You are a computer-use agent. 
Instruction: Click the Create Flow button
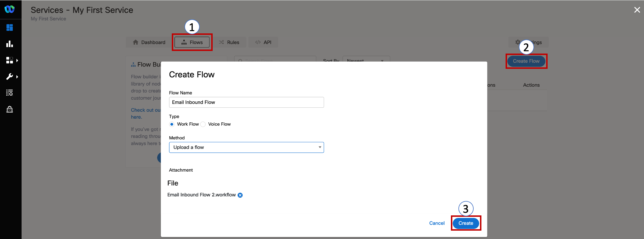pyautogui.click(x=526, y=61)
